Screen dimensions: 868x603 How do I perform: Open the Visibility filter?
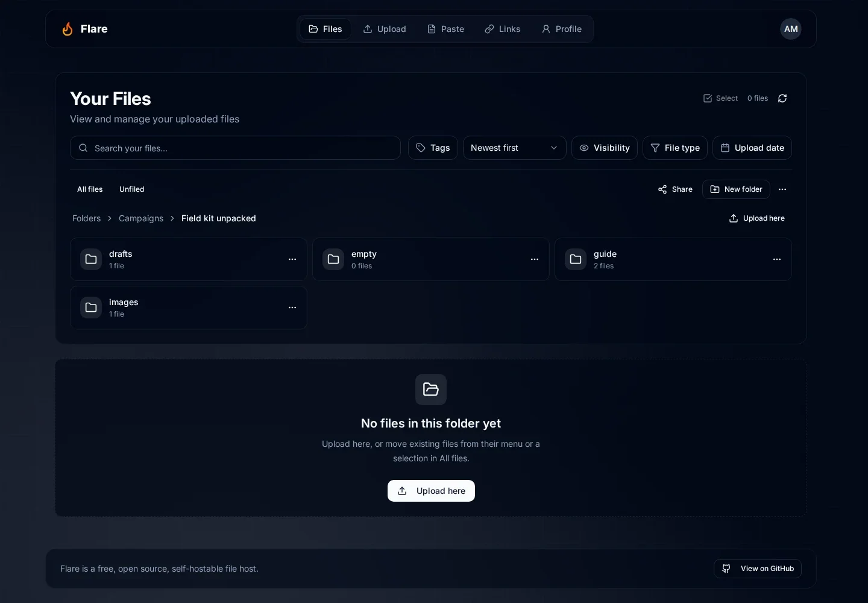pos(605,148)
